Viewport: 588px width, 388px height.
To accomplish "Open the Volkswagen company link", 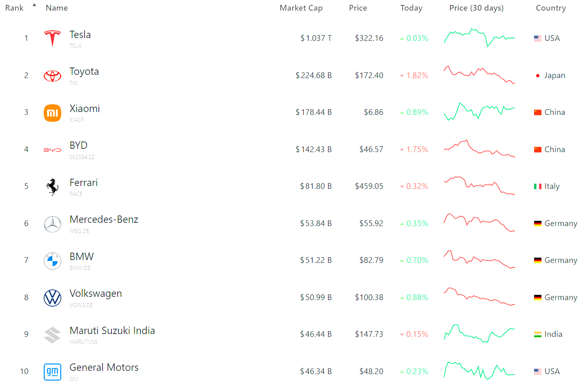I will pyautogui.click(x=96, y=294).
